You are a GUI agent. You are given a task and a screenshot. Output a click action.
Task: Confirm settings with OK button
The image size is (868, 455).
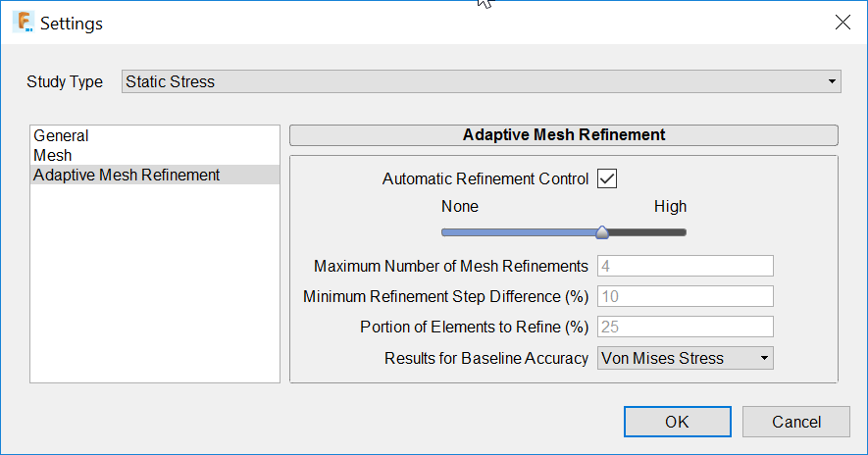click(677, 422)
